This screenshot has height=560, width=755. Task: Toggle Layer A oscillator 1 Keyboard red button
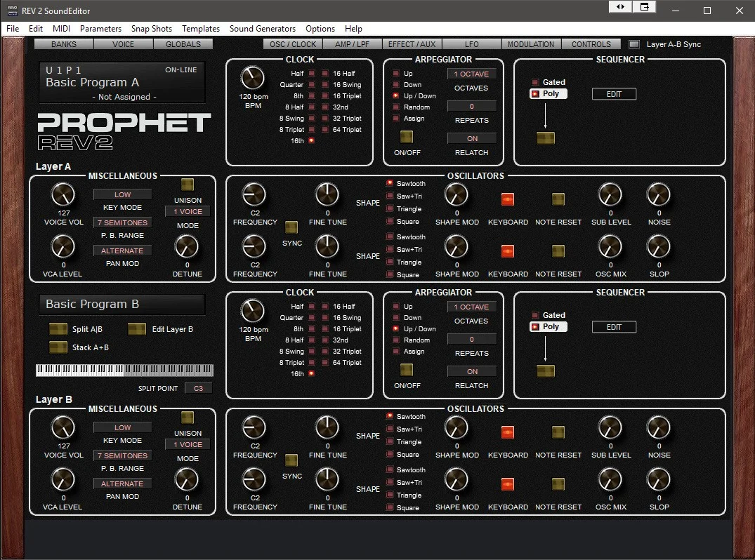(508, 199)
